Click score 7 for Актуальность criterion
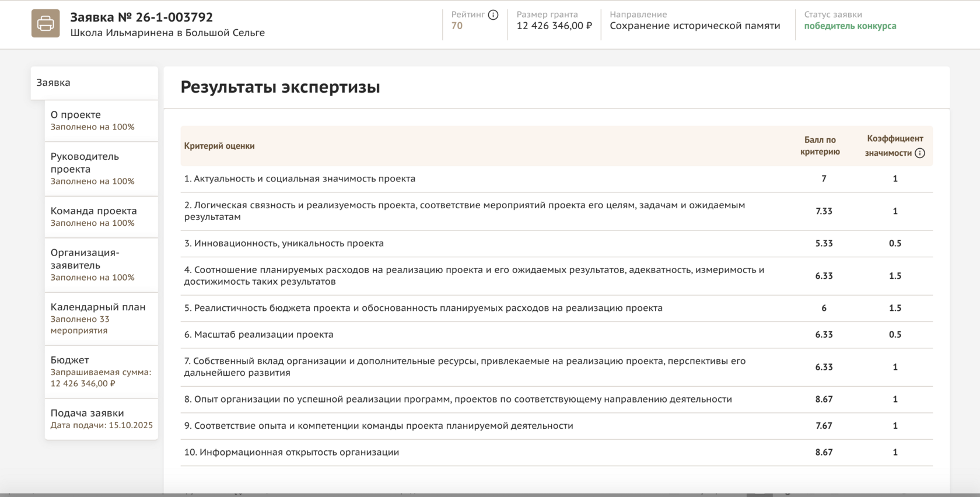 pyautogui.click(x=824, y=178)
